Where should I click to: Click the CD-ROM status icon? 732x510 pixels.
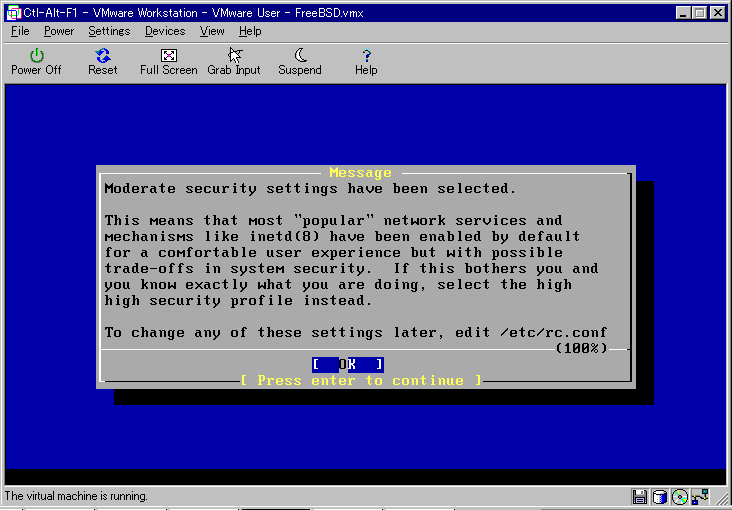pos(680,496)
